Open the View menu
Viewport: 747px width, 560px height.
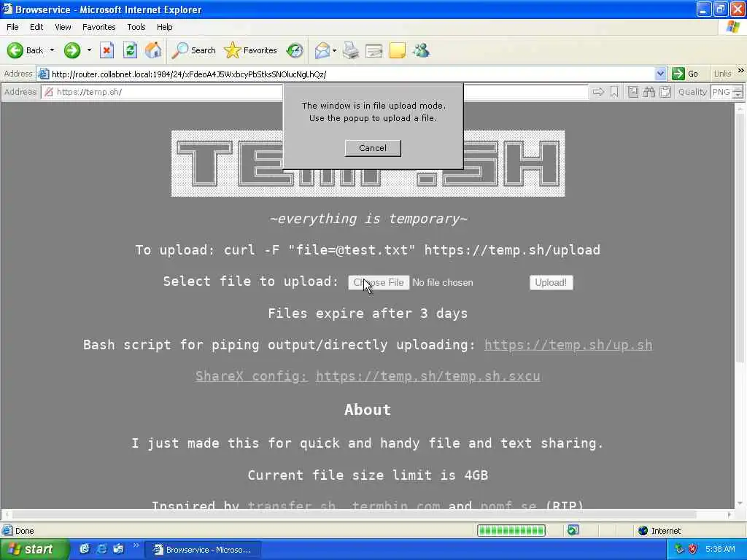63,27
